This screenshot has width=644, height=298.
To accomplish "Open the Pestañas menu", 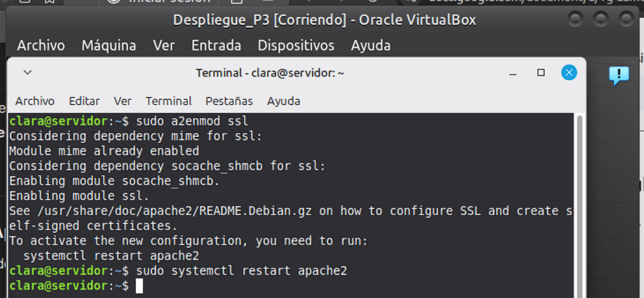I will pyautogui.click(x=229, y=101).
